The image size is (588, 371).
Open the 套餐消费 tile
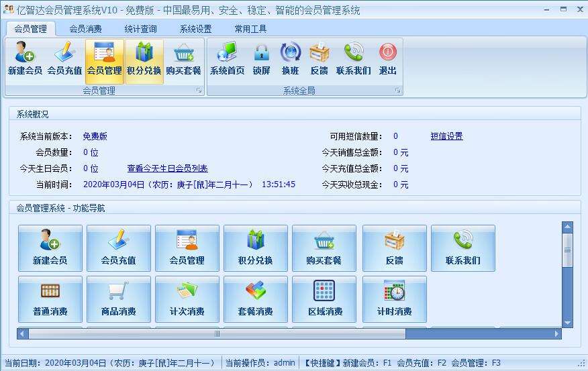pos(255,299)
